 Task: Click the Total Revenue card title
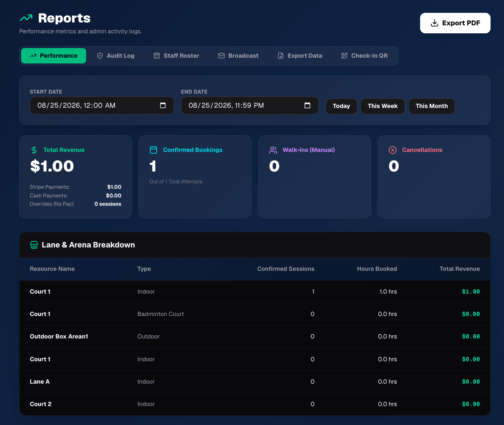64,150
